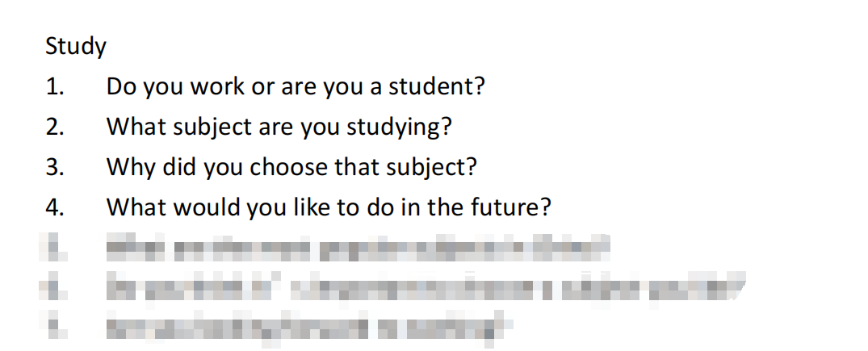The height and width of the screenshot is (351, 868).
Task: Select the question "Do you work or are you a student?"
Action: 296,87
